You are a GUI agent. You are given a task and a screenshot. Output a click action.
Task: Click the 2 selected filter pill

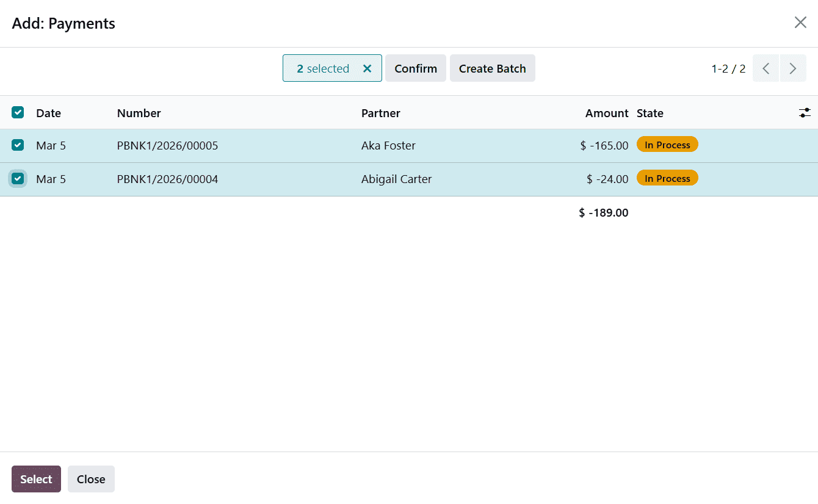point(324,68)
